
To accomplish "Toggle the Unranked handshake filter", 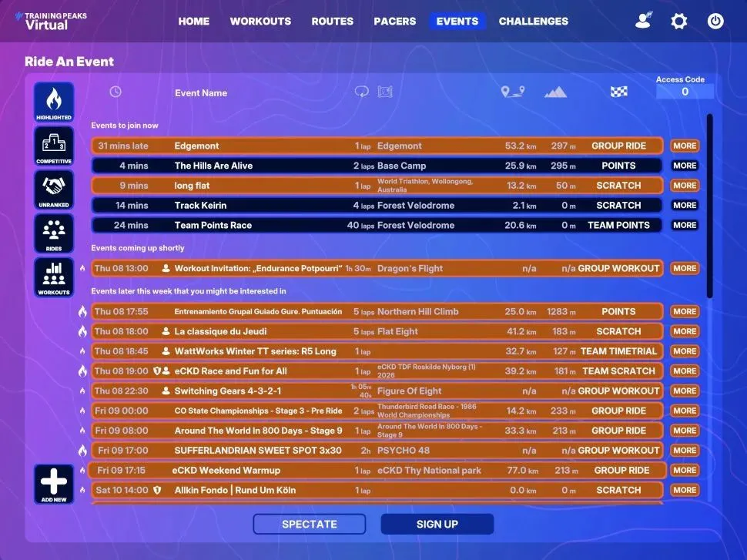I will point(54,190).
